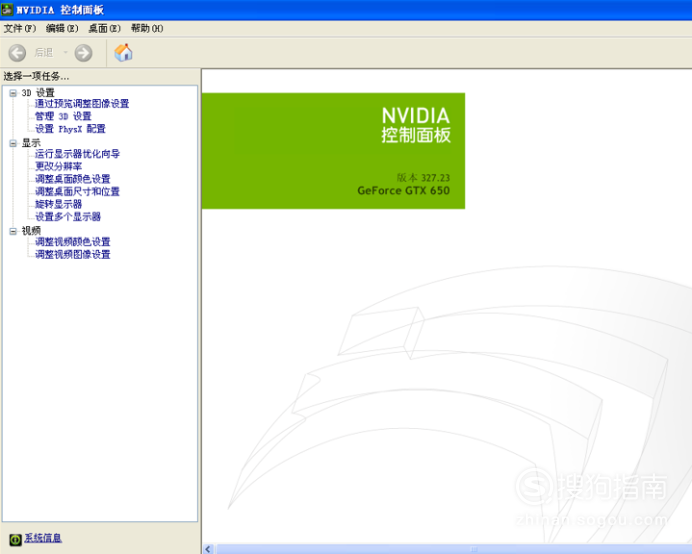This screenshot has height=554, width=692.
Task: Collapse the 3D 设置 tree node
Action: (13, 93)
